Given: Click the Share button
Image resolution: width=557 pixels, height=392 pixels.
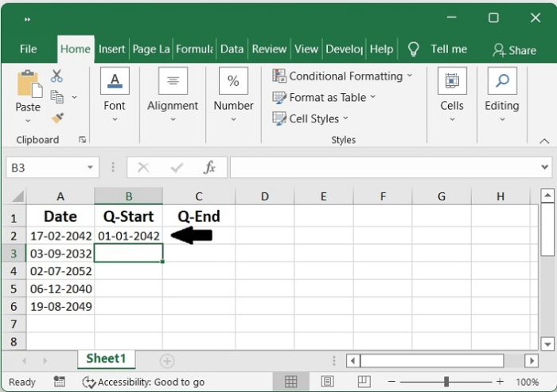Looking at the screenshot, I should coord(514,50).
